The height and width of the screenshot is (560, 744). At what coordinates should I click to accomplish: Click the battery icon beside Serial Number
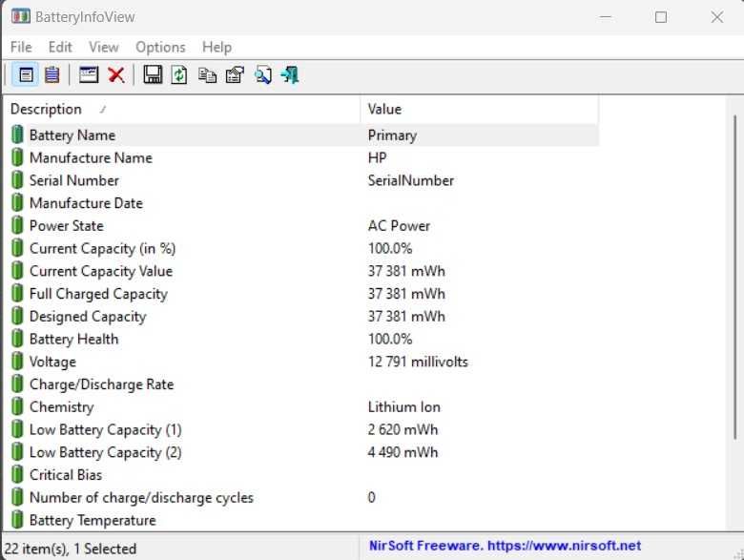tap(17, 180)
